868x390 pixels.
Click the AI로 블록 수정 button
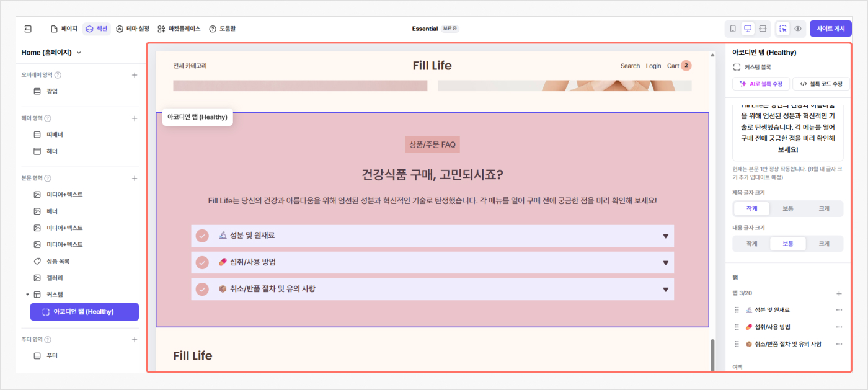click(x=760, y=84)
